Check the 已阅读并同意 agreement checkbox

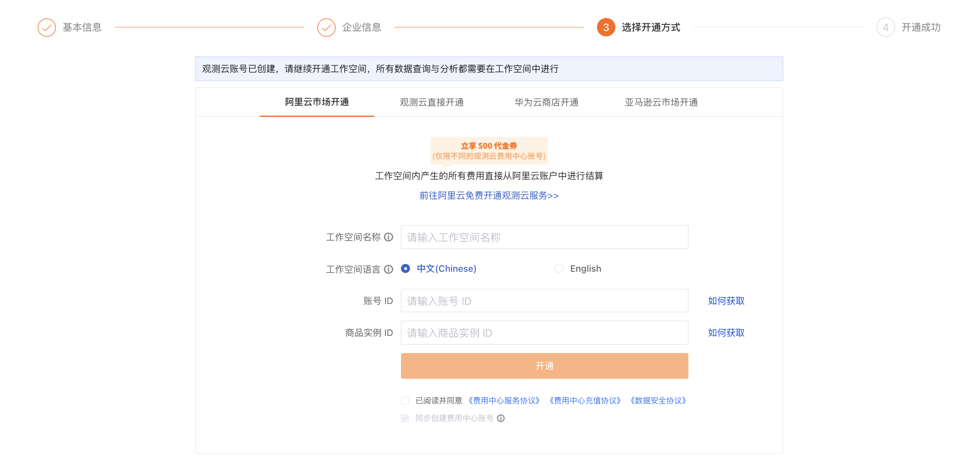coord(405,400)
